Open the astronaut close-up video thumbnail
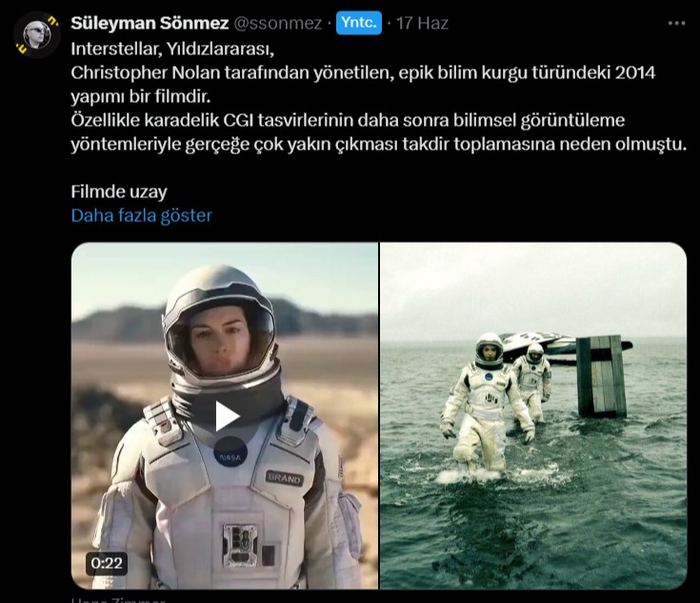700x603 pixels. [x=225, y=415]
